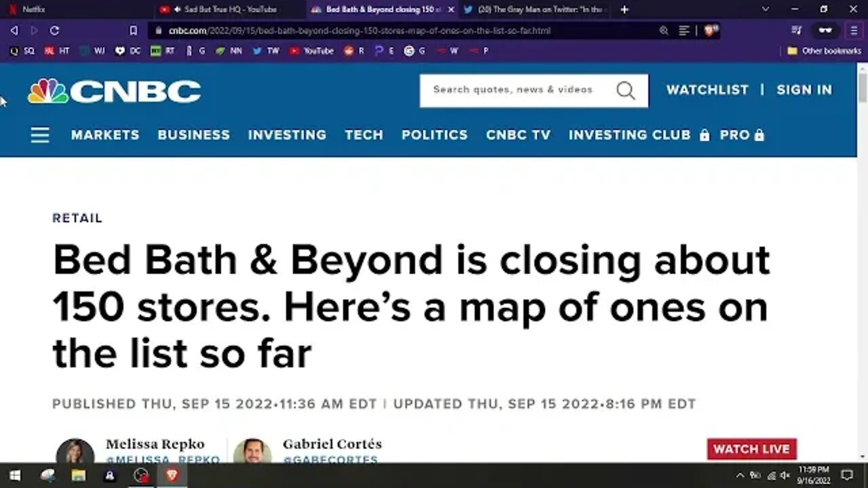The image size is (868, 488).
Task: Click the WATCH LIVE button
Action: pyautogui.click(x=751, y=449)
